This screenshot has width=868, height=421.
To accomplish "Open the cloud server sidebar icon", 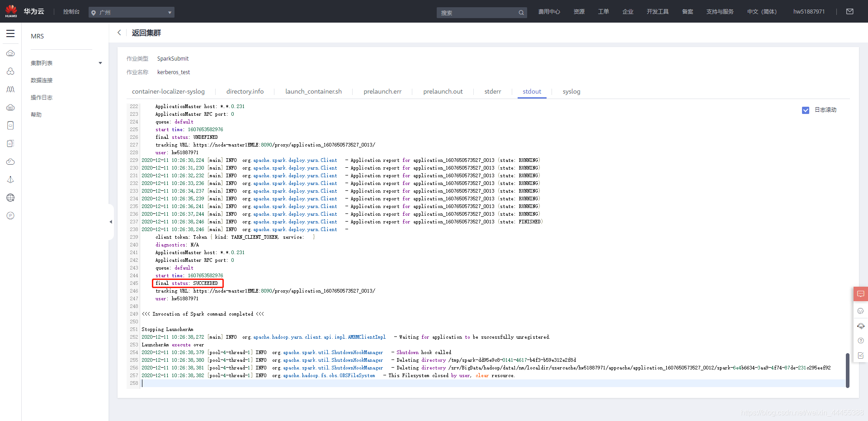I will (10, 53).
